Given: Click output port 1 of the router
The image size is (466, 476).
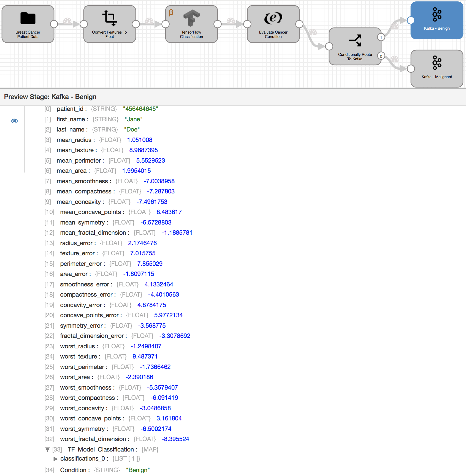Looking at the screenshot, I should [381, 37].
